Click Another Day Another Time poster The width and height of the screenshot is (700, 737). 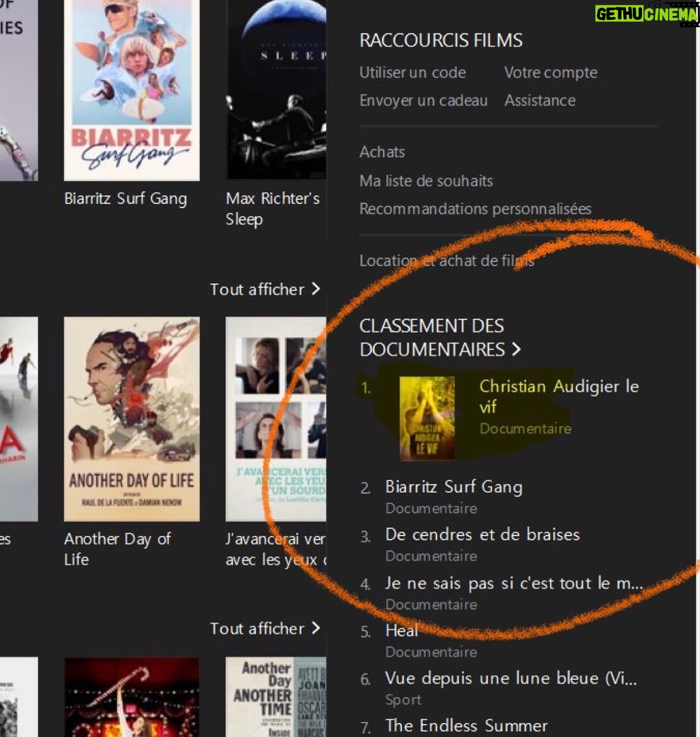pyautogui.click(x=276, y=697)
